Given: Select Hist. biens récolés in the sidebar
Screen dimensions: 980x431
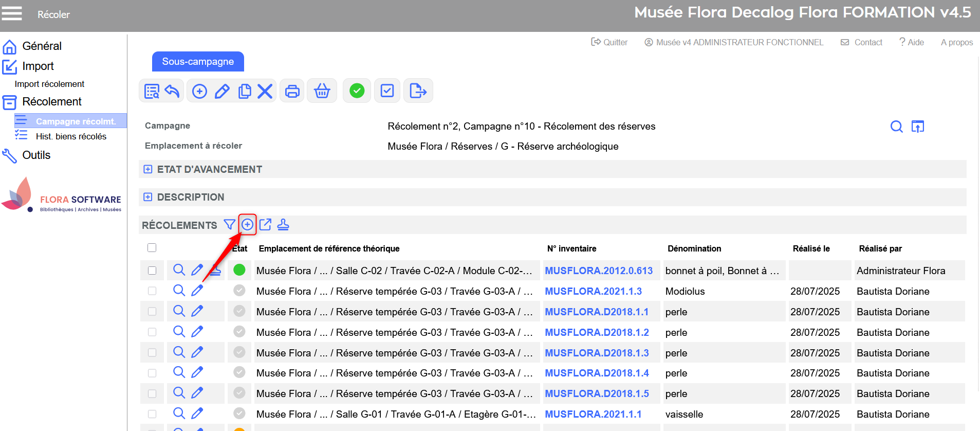Looking at the screenshot, I should 71,136.
